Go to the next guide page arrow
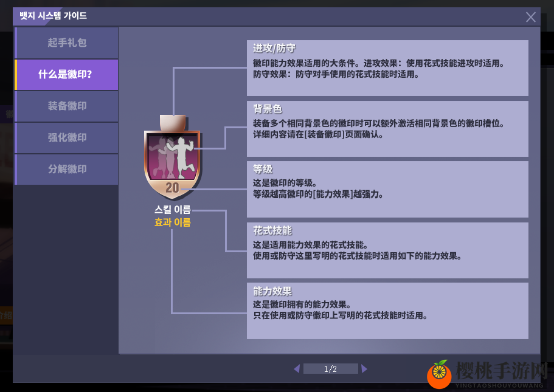 coord(364,369)
